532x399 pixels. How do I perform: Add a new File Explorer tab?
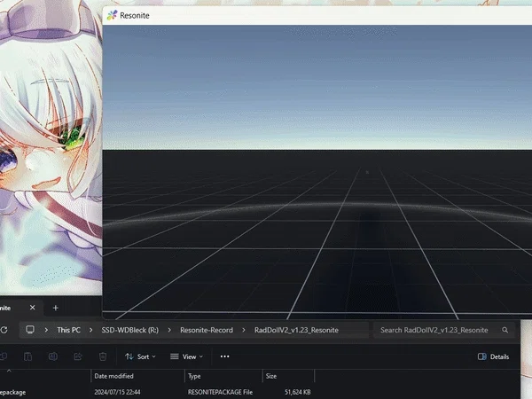coord(56,308)
